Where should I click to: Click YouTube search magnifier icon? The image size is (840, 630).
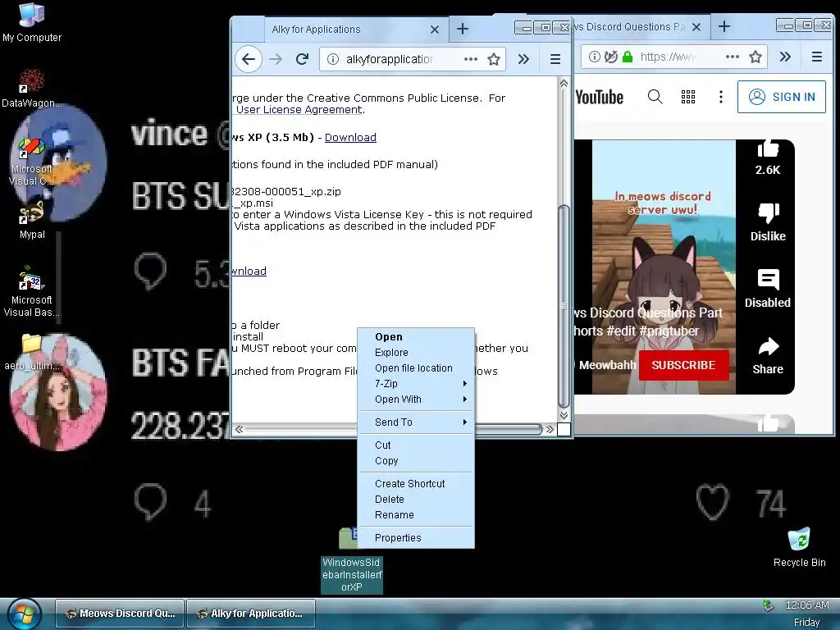(655, 97)
